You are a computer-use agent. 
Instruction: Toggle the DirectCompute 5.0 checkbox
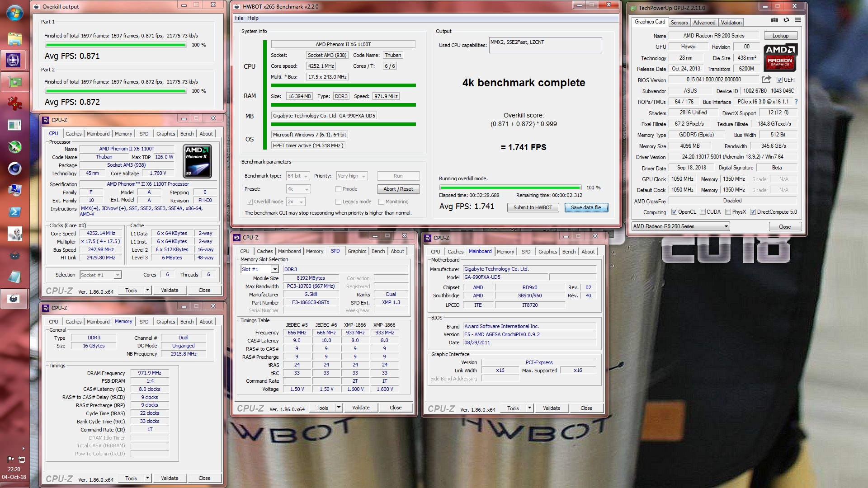[x=753, y=212]
